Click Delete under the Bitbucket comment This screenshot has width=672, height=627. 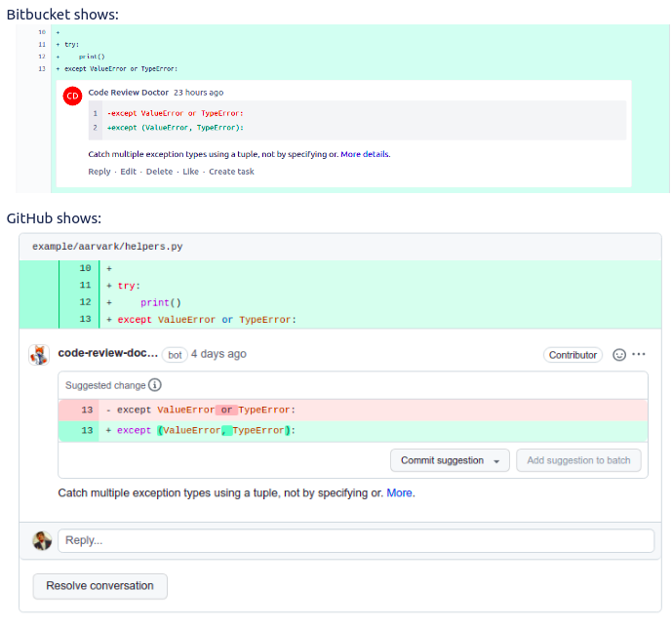159,172
